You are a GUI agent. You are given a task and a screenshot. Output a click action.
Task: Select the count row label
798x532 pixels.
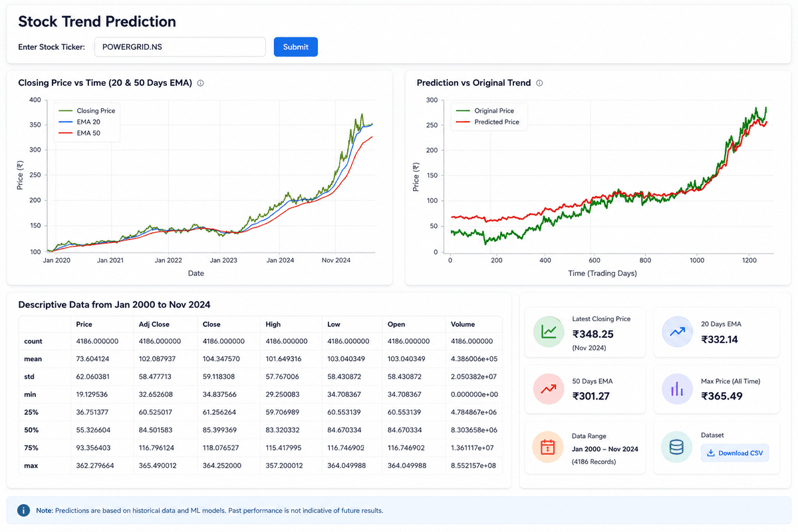33,341
